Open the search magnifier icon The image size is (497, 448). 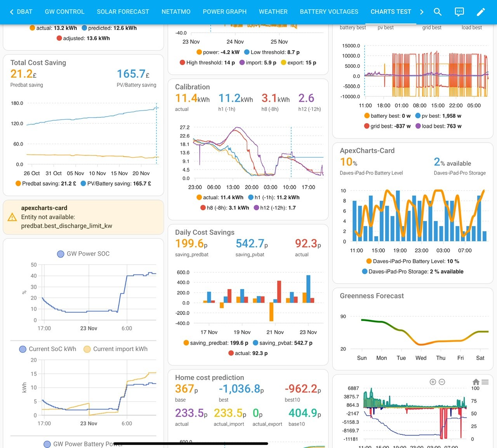(x=438, y=12)
